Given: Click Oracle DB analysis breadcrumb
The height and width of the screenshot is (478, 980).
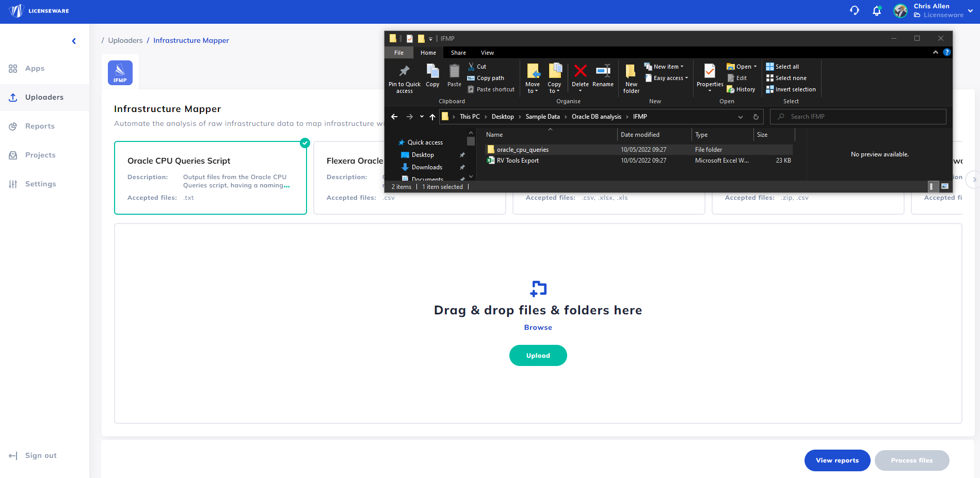Looking at the screenshot, I should [x=596, y=117].
